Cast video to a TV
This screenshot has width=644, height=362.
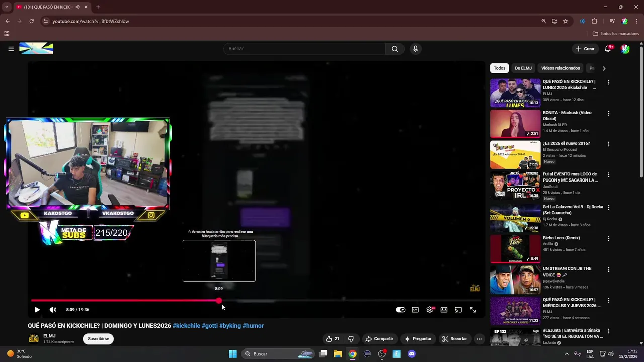pos(458,310)
